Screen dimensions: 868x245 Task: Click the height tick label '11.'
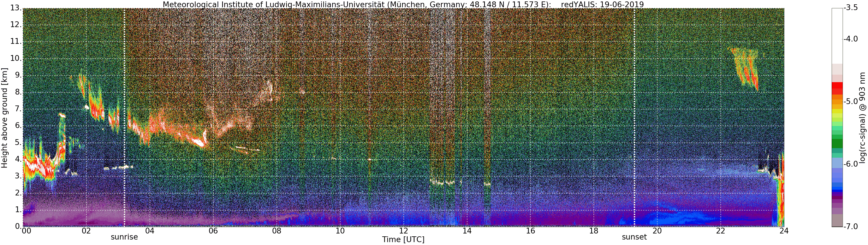[x=16, y=42]
